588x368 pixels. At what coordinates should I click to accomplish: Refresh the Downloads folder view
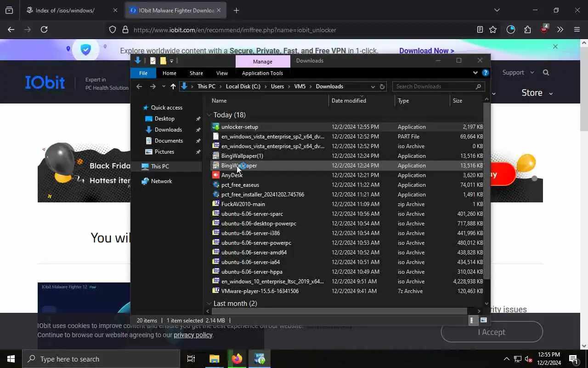pyautogui.click(x=382, y=86)
